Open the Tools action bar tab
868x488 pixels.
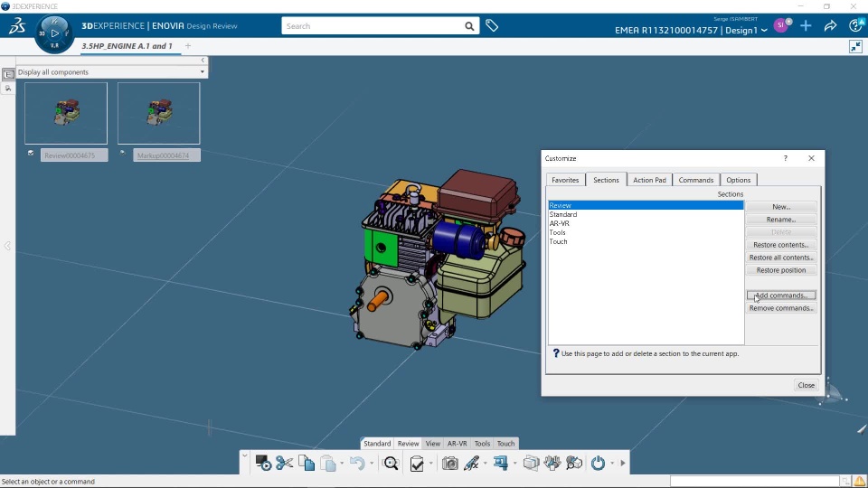click(x=482, y=443)
